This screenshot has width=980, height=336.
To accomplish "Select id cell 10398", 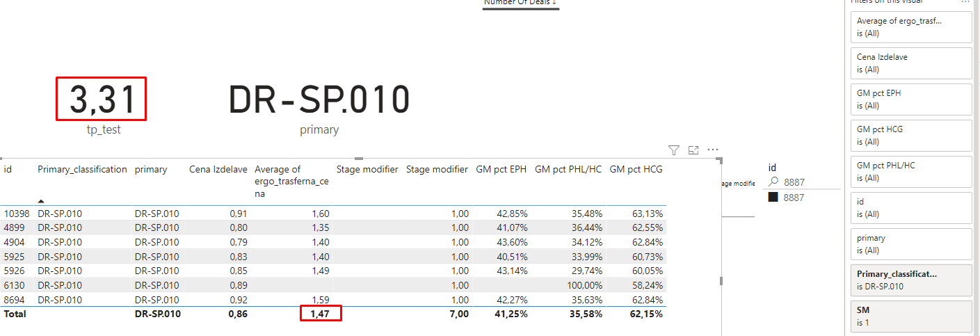I will (16, 214).
